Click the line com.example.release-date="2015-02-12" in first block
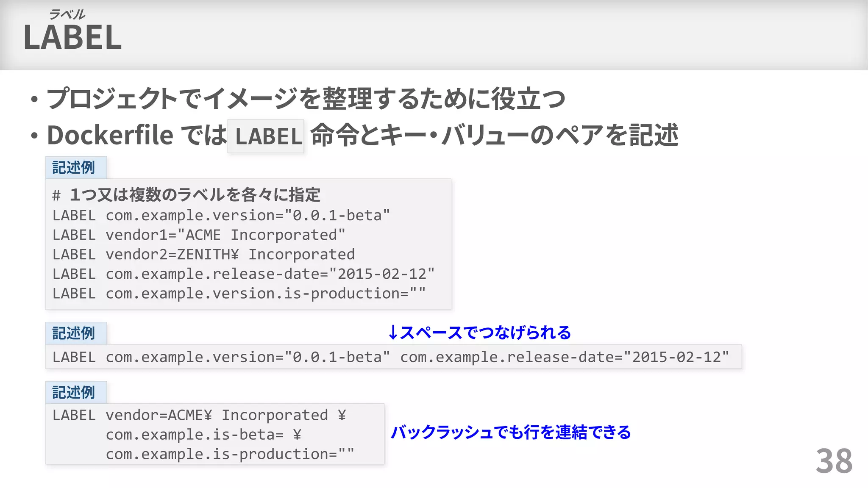 [x=243, y=274]
